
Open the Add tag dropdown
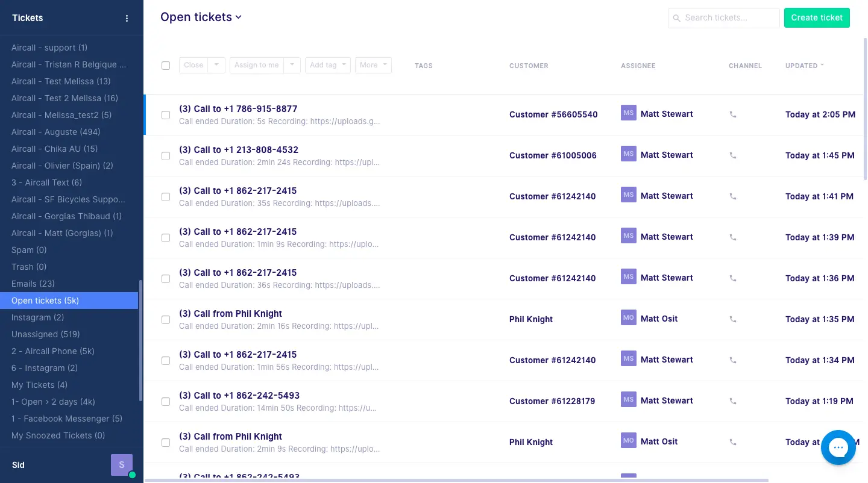[328, 65]
